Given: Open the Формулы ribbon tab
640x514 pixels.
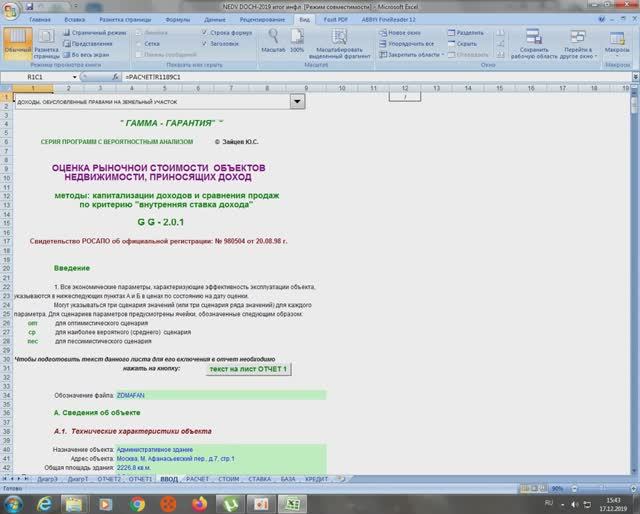Looking at the screenshot, I should (x=178, y=20).
